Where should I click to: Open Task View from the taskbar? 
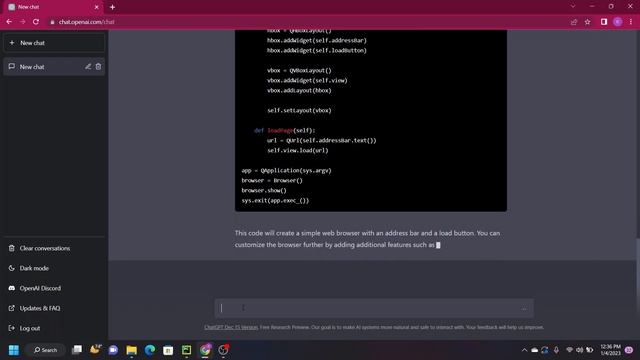[77, 350]
